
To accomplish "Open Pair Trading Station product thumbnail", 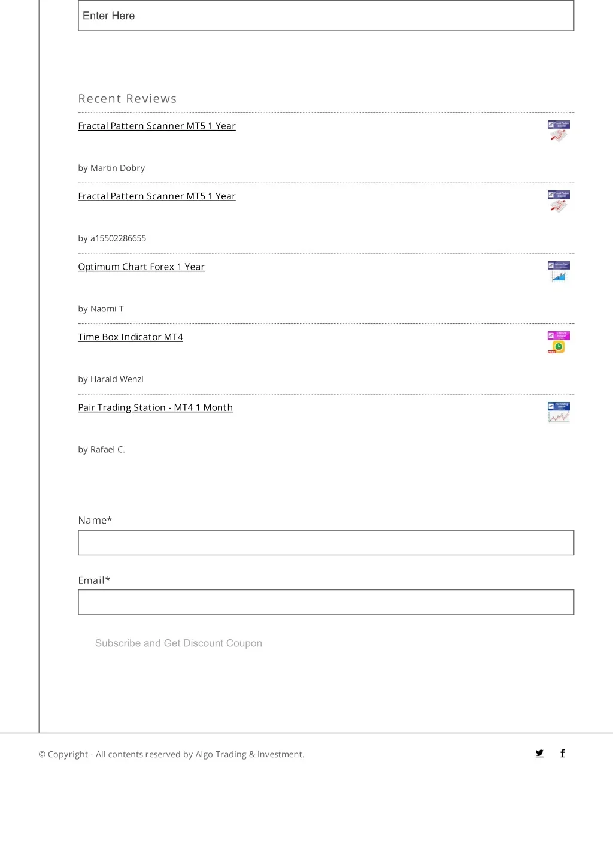I will [559, 413].
